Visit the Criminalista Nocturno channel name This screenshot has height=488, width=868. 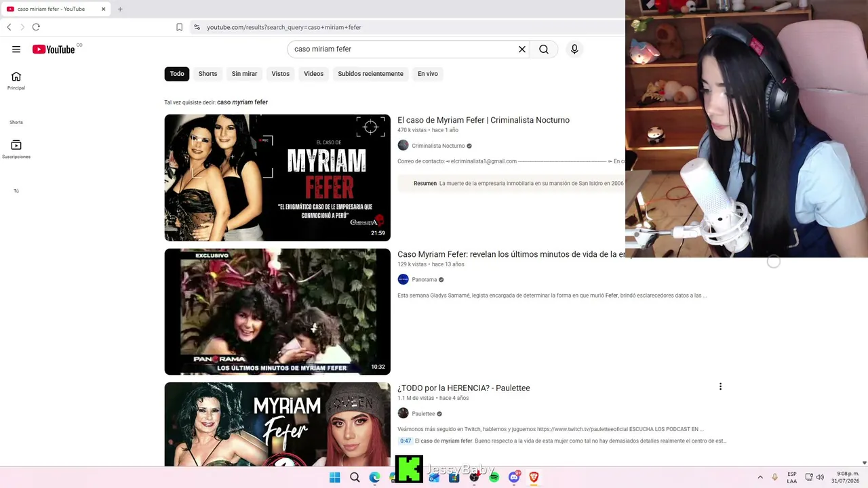(x=438, y=146)
